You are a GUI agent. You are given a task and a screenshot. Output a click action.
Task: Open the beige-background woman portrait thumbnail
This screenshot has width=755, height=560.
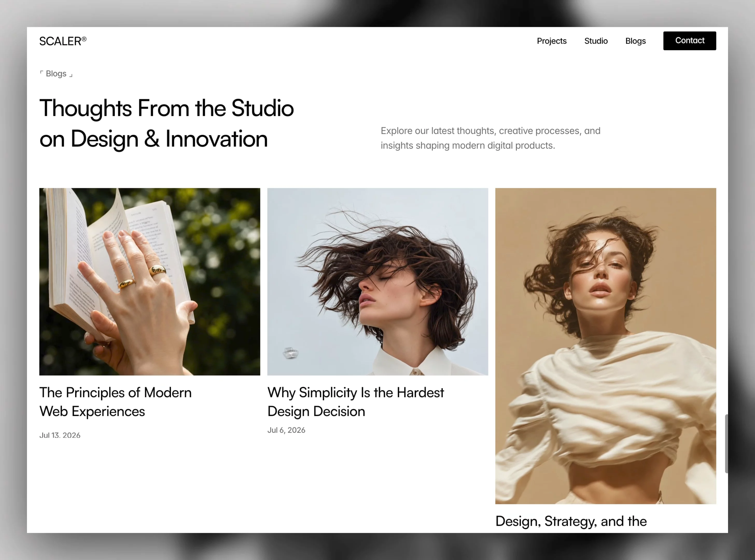click(x=605, y=346)
